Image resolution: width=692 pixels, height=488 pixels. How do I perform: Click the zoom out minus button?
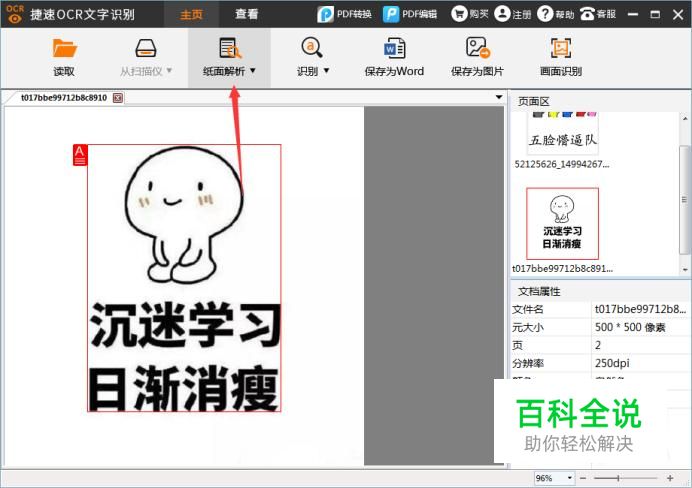tap(583, 478)
